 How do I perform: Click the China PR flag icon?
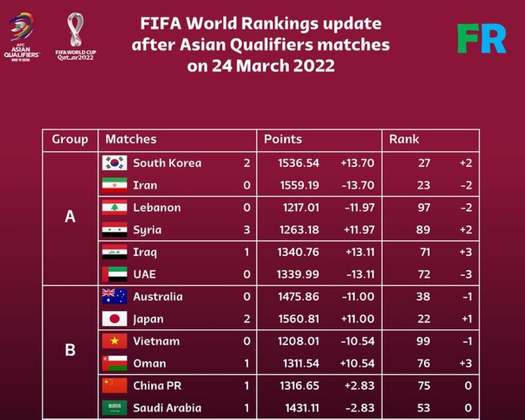pos(115,385)
